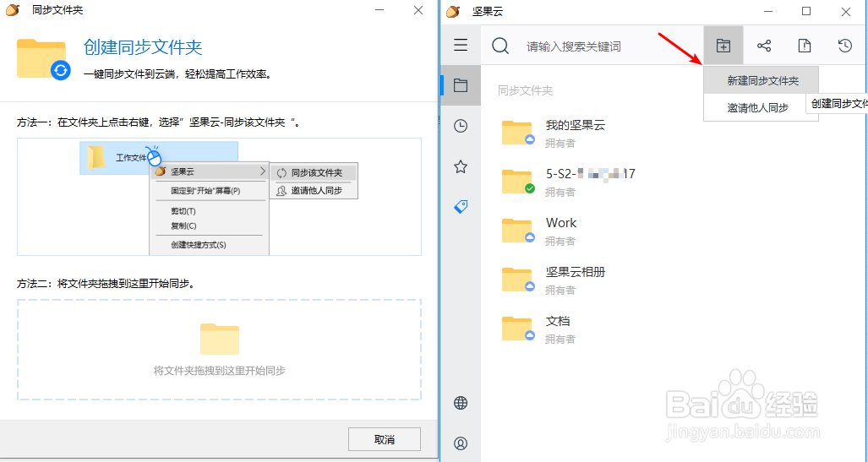The image size is (868, 462).
Task: Open the file conflict alert icon
Action: [805, 46]
